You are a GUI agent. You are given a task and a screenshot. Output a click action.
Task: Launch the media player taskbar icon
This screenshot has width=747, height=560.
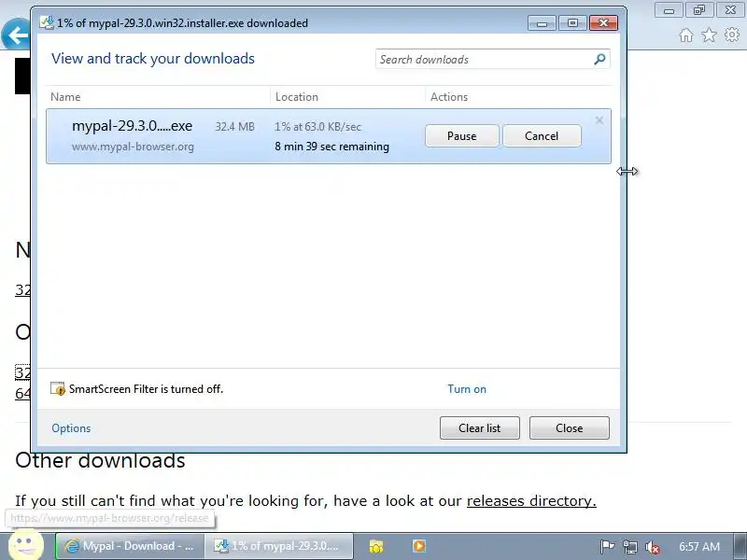419,546
